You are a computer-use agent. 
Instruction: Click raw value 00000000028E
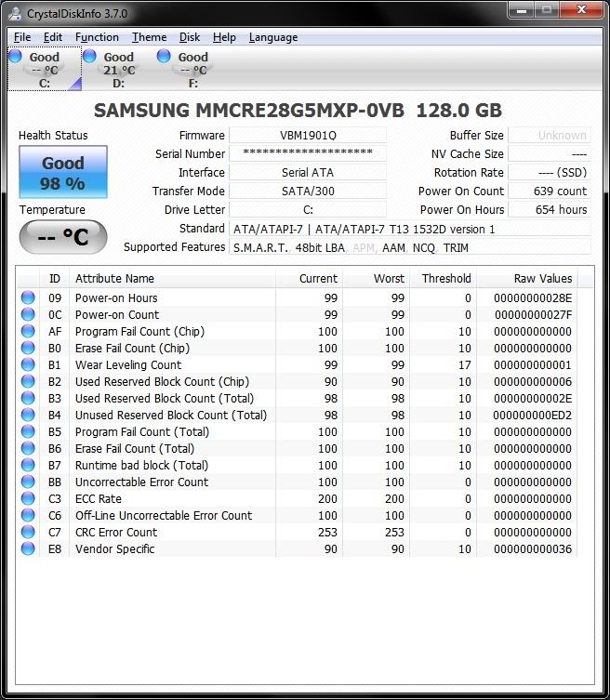532,297
